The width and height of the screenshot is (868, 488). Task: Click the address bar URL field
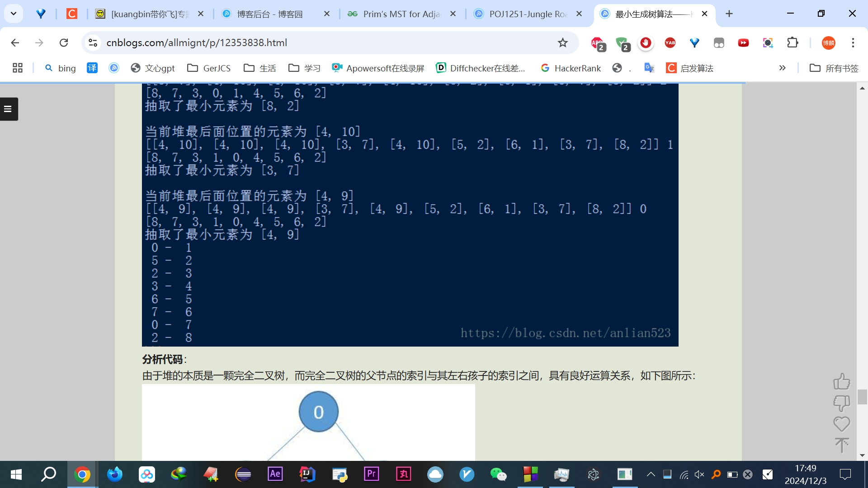[316, 42]
